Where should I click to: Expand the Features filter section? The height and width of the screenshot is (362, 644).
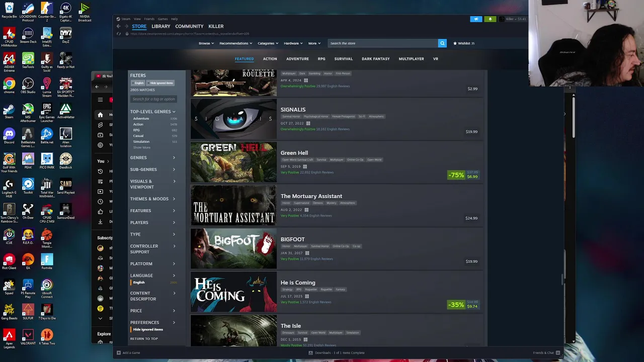(x=153, y=211)
